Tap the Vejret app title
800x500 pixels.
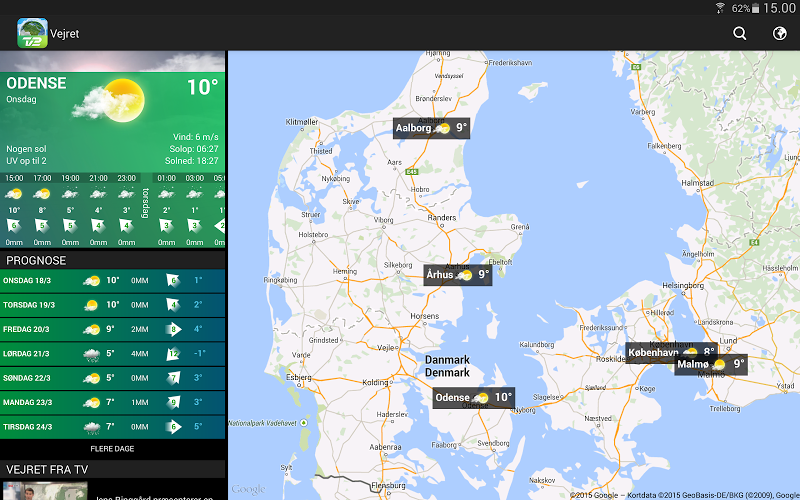point(65,34)
